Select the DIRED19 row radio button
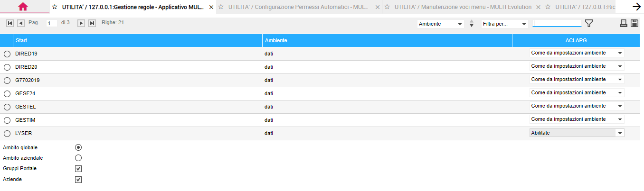 [7, 54]
